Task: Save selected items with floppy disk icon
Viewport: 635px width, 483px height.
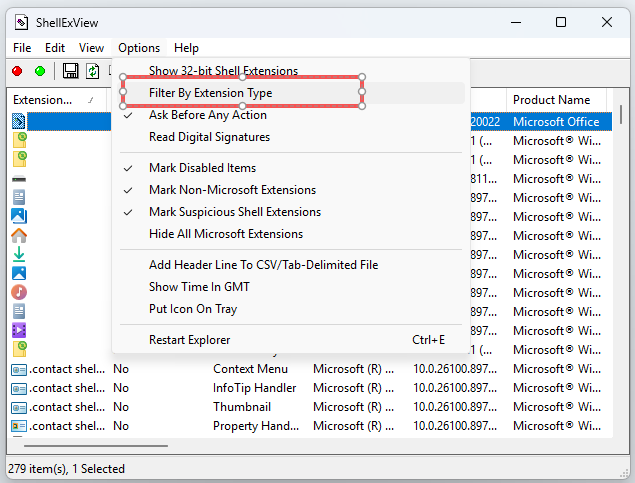Action: tap(70, 71)
